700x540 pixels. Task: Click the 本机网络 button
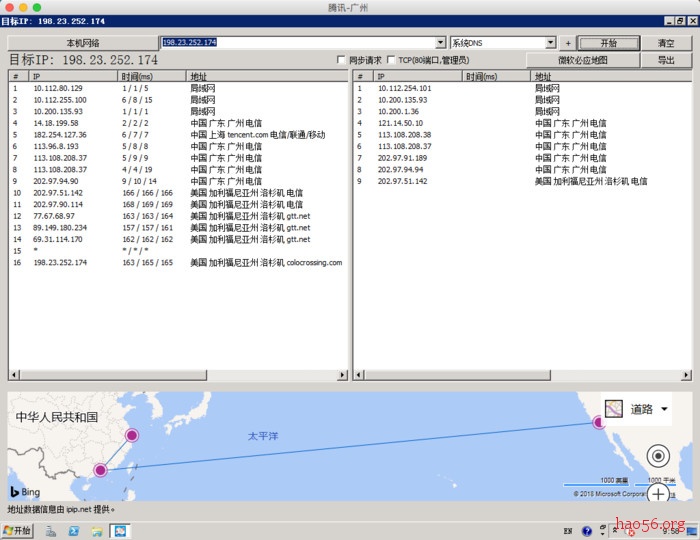pyautogui.click(x=83, y=43)
